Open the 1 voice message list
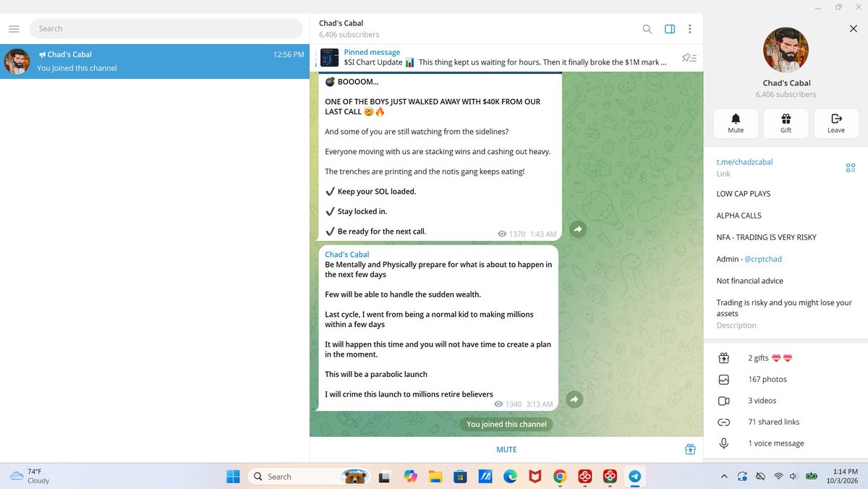 click(786, 443)
